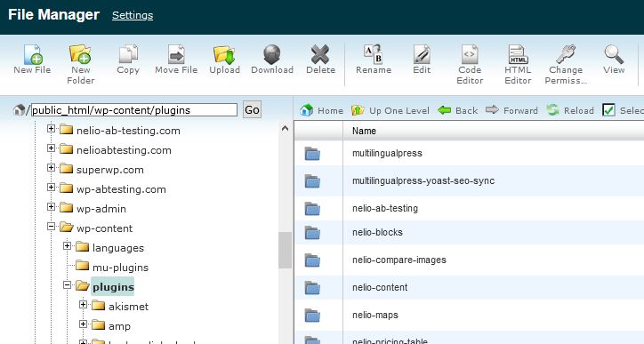Select the nelio-compare-images row name
The height and width of the screenshot is (344, 644).
(398, 260)
